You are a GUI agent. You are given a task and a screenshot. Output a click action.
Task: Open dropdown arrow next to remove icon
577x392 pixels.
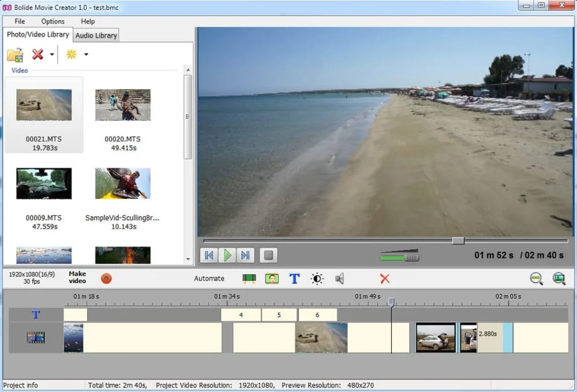pos(52,55)
